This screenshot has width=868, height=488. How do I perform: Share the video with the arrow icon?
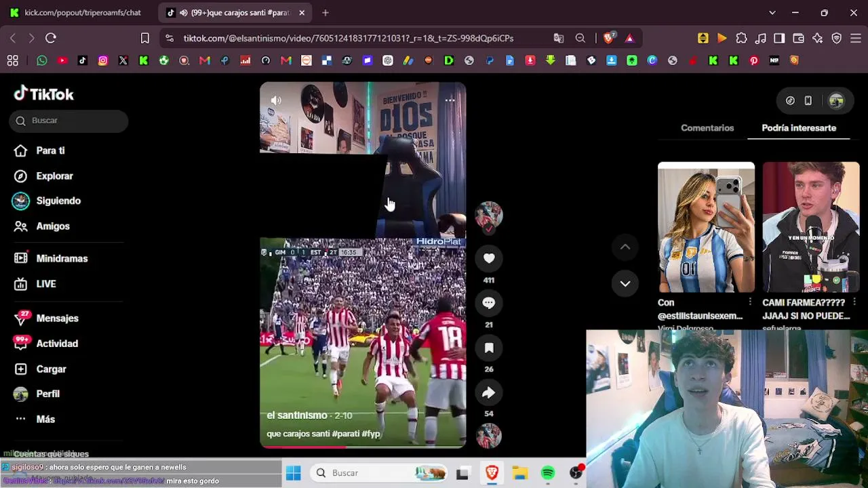[x=489, y=392]
